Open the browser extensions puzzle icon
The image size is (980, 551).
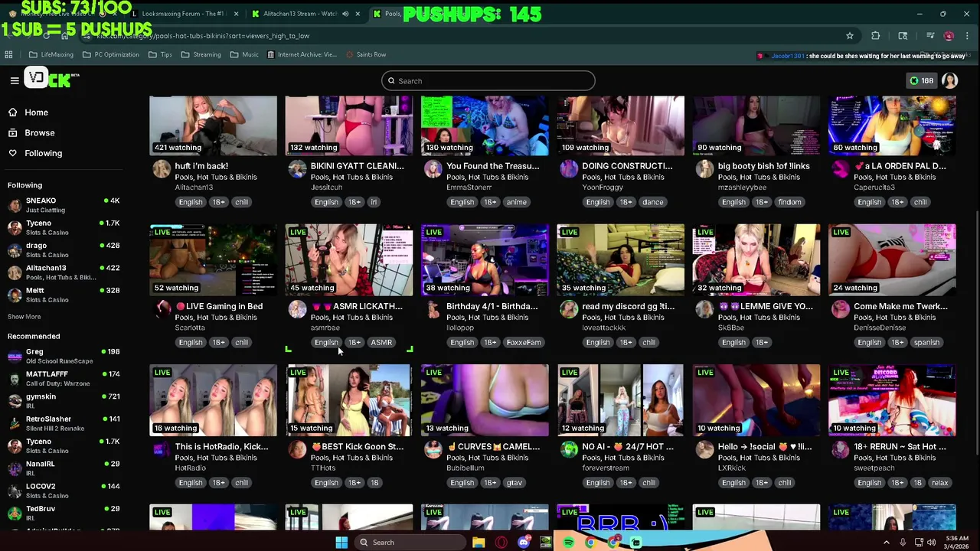(875, 36)
